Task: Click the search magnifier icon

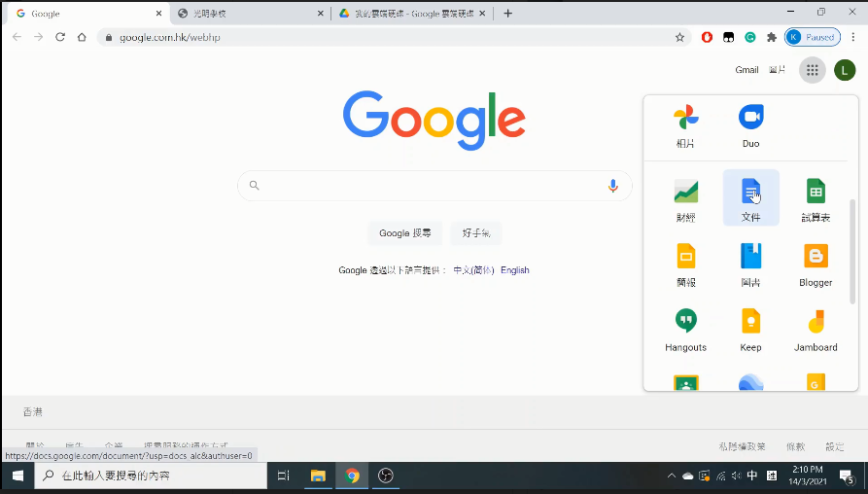Action: (x=254, y=185)
